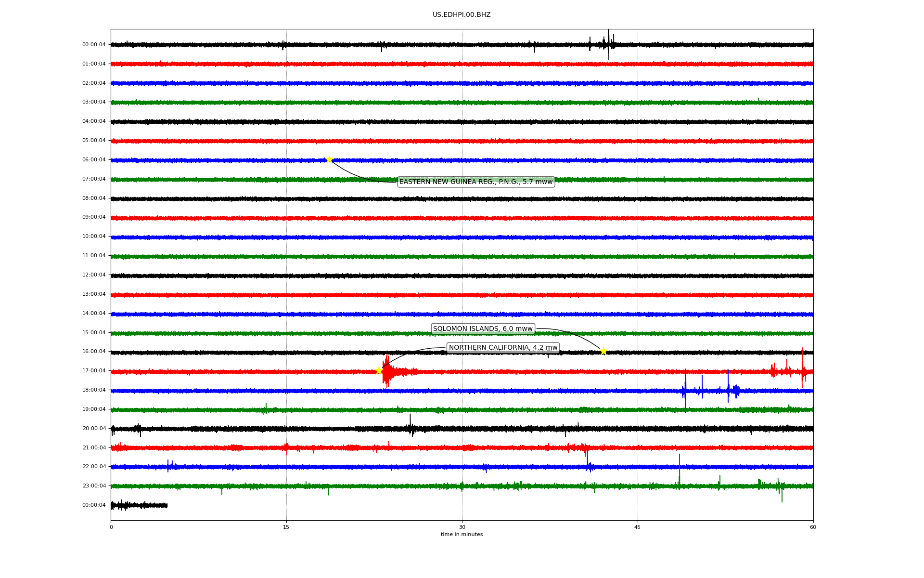Click the 06:00:04 time axis label
This screenshot has height=578, width=924.
point(94,159)
